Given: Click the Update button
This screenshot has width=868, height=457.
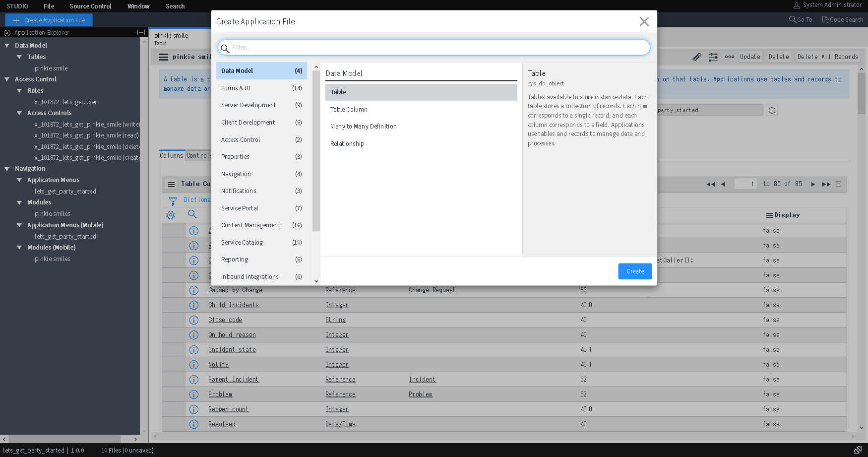Looking at the screenshot, I should click(x=750, y=57).
